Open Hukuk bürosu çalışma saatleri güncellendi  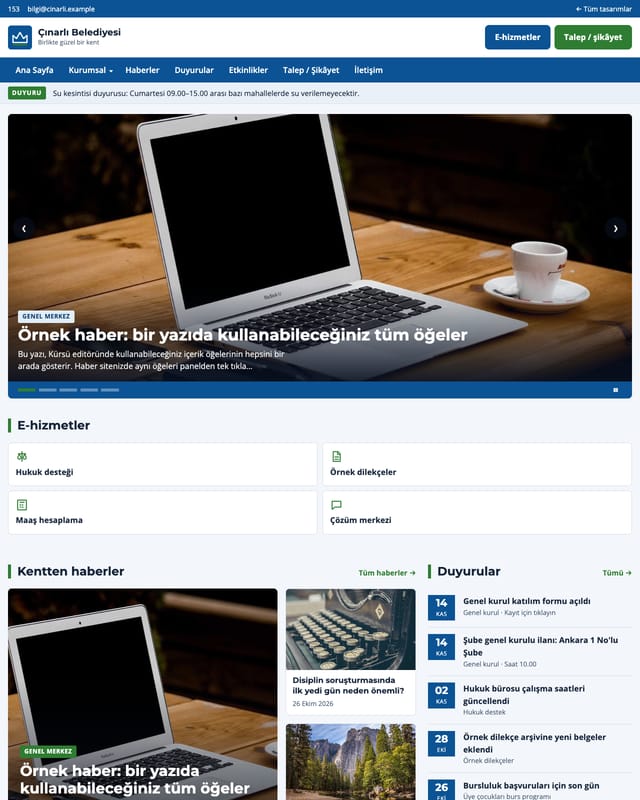point(524,694)
